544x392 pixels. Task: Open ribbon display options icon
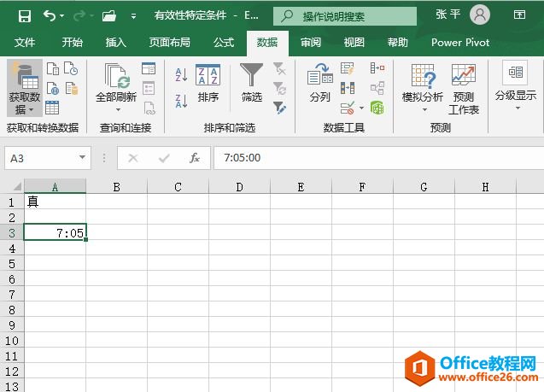519,15
